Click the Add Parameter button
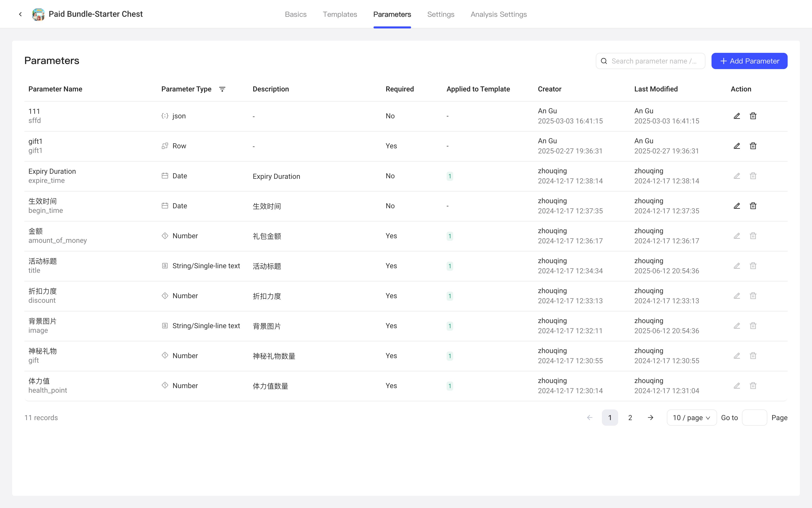 749,61
